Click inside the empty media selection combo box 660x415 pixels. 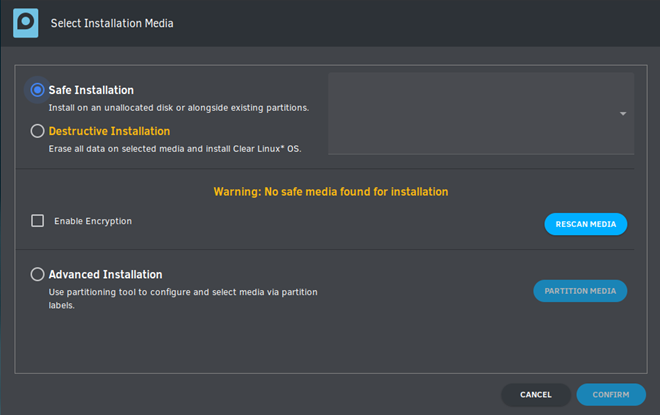click(x=481, y=114)
